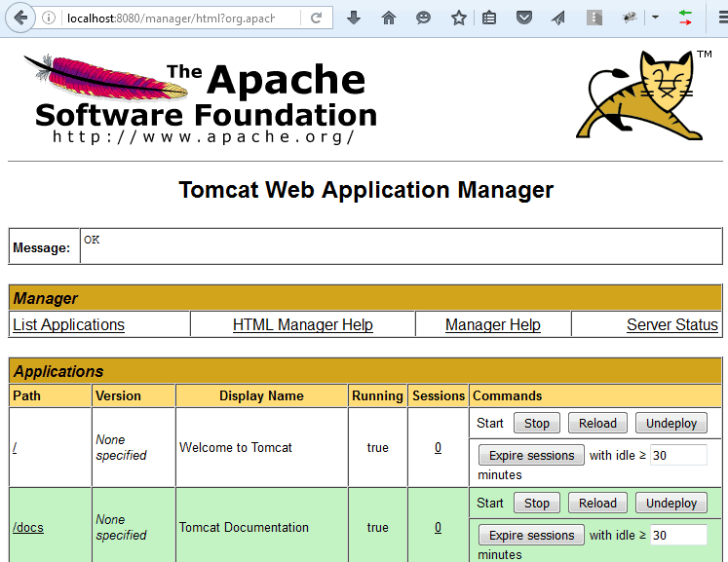The width and height of the screenshot is (728, 562).
Task: Open the List Applications link
Action: [x=68, y=325]
